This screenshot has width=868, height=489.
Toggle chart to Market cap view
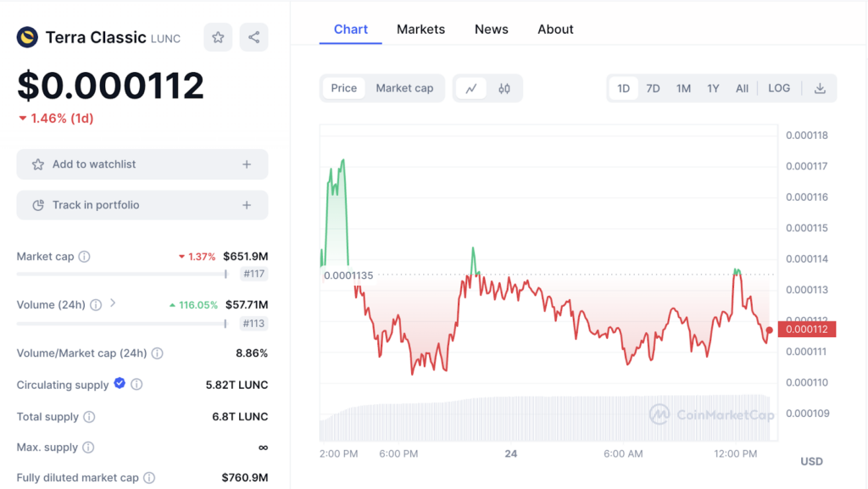click(404, 88)
